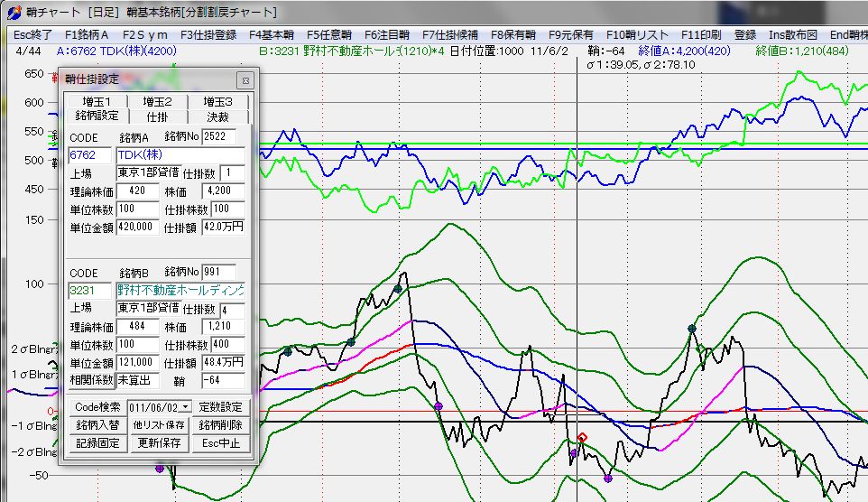Open F8保有鞘 menu item
Image resolution: width=868 pixels, height=502 pixels.
513,35
